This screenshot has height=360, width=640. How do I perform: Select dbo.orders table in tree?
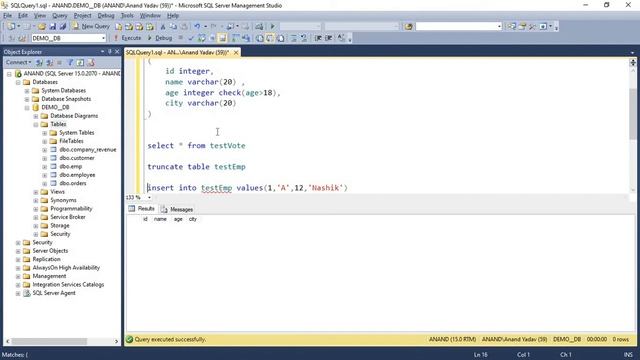tap(73, 183)
